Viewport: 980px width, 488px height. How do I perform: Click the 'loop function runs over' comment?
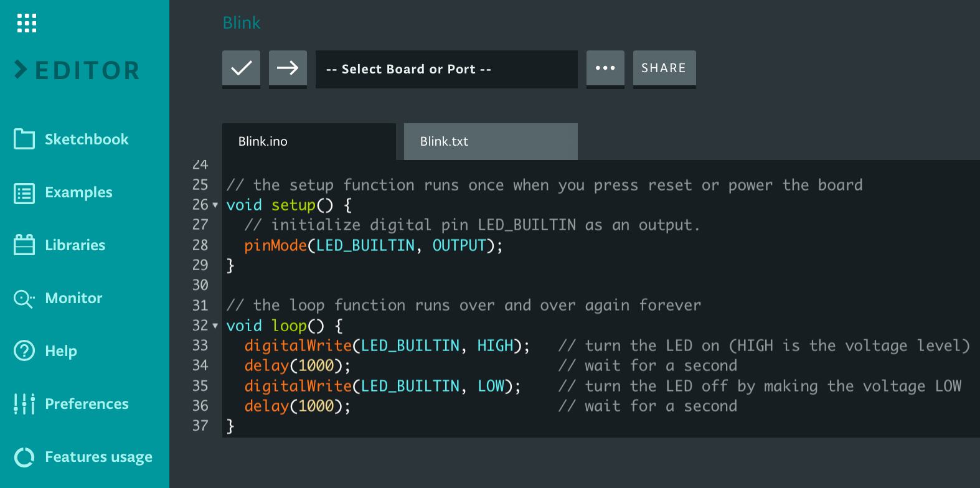[x=464, y=305]
